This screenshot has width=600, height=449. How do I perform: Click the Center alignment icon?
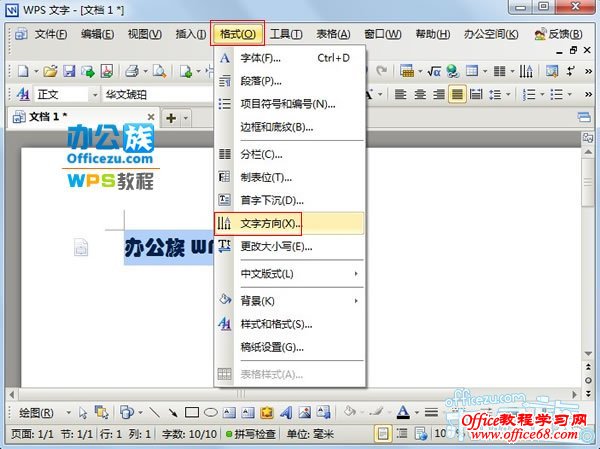pyautogui.click(x=420, y=94)
